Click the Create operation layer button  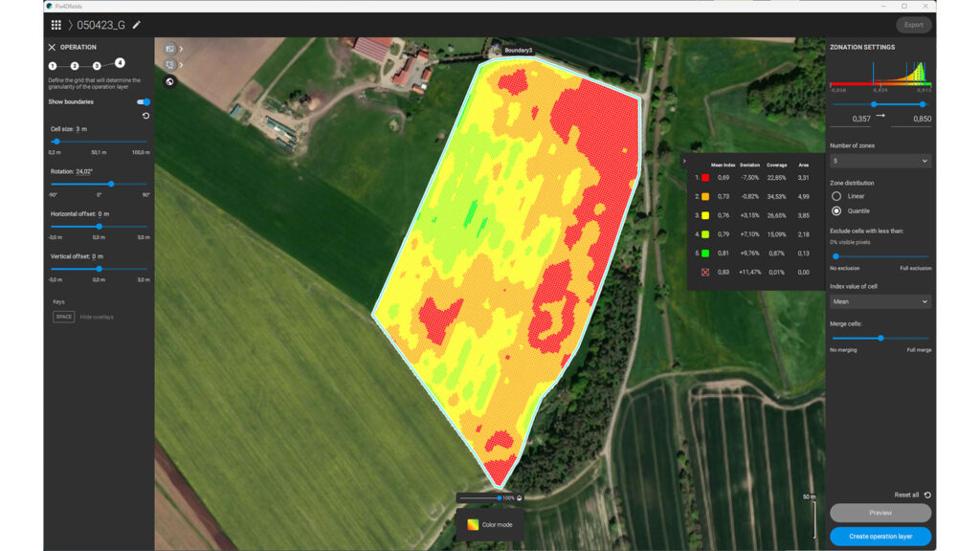pos(880,536)
